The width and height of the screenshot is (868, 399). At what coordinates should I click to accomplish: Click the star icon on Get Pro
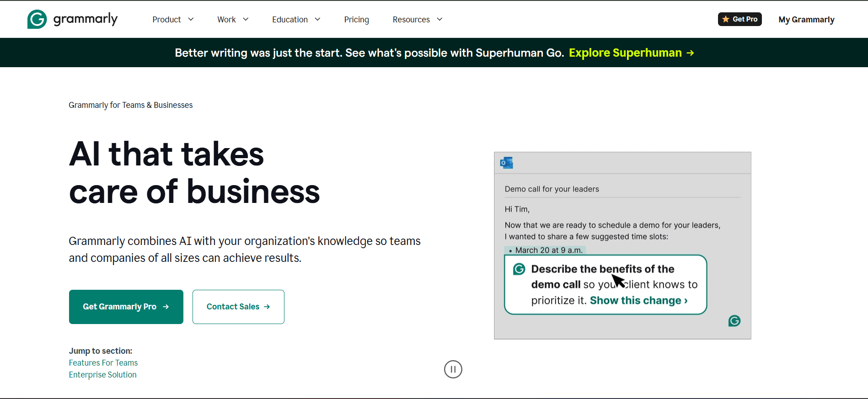[726, 19]
